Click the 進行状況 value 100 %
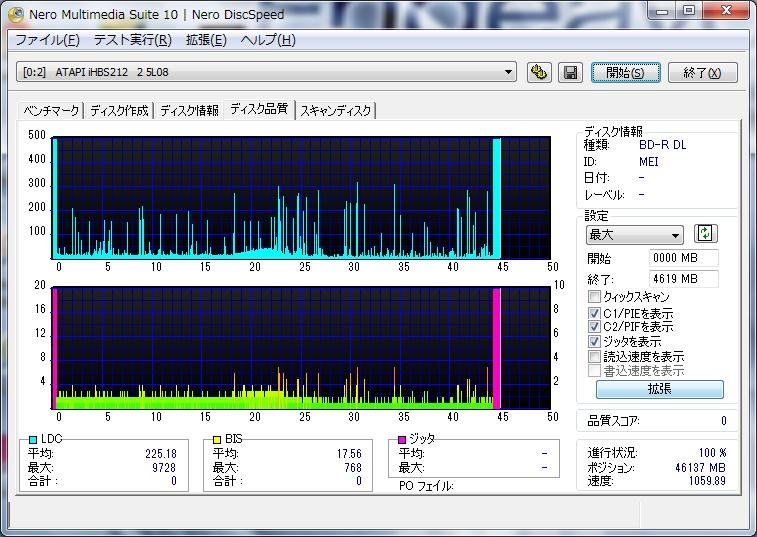The height and width of the screenshot is (537, 757). pyautogui.click(x=712, y=453)
